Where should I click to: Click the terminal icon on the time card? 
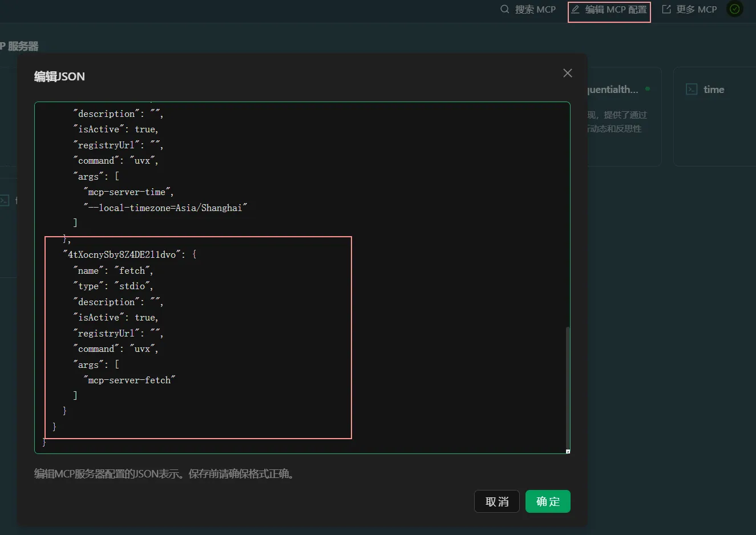click(x=692, y=90)
